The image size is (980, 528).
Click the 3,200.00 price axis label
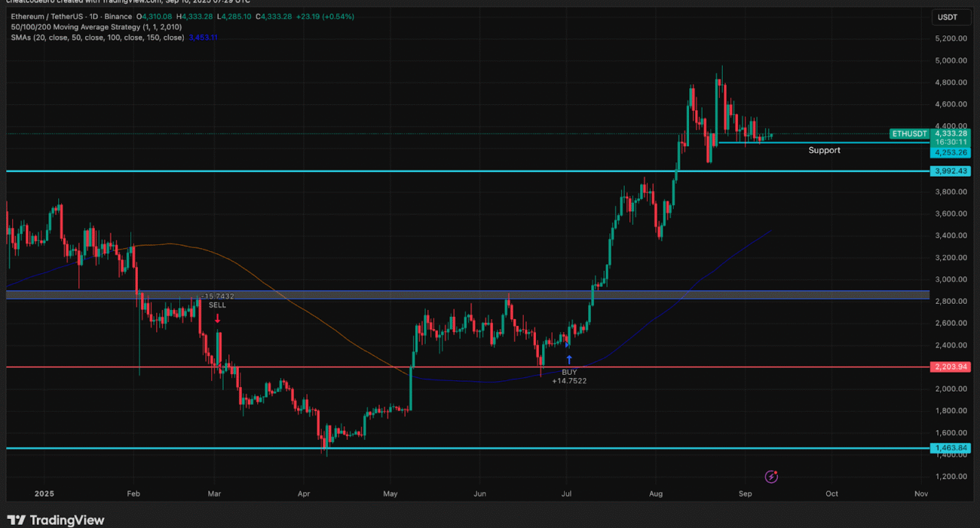coord(952,257)
